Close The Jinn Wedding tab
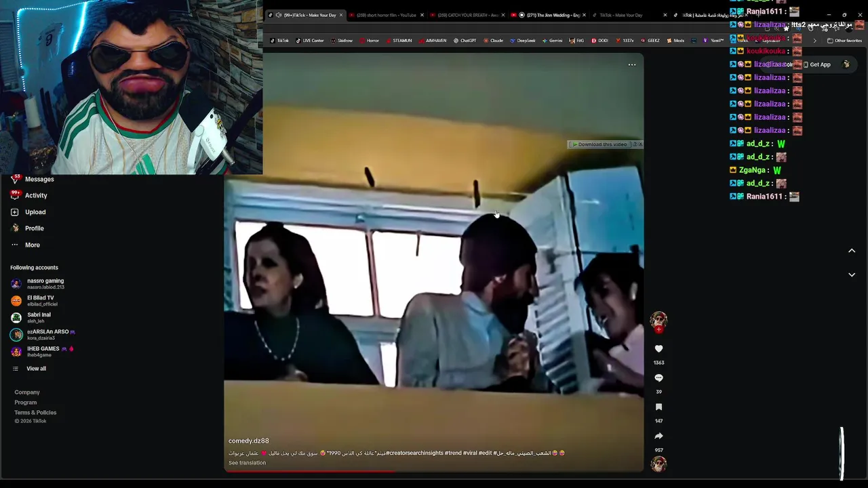This screenshot has width=868, height=488. click(x=584, y=15)
